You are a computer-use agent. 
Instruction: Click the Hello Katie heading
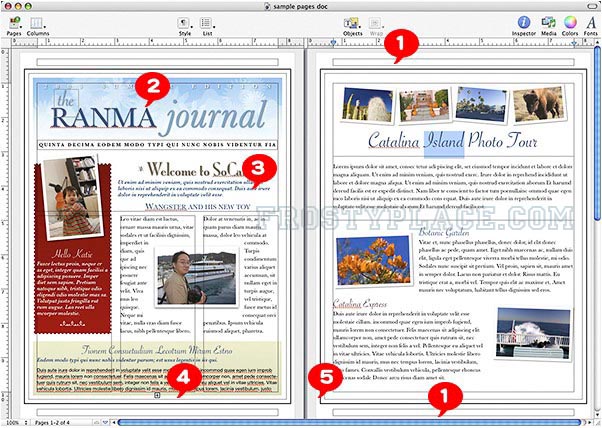(x=72, y=253)
